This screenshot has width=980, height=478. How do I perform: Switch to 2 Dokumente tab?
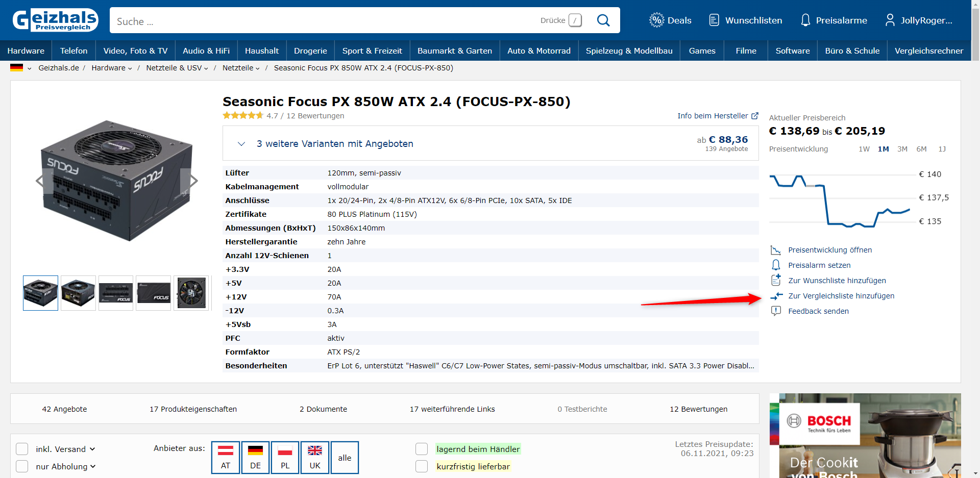323,409
